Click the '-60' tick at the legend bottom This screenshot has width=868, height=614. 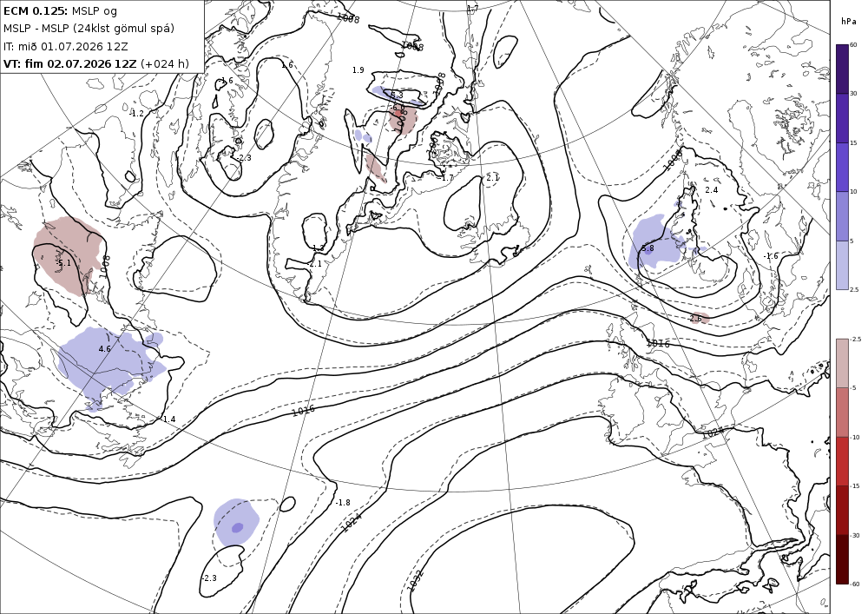point(855,584)
